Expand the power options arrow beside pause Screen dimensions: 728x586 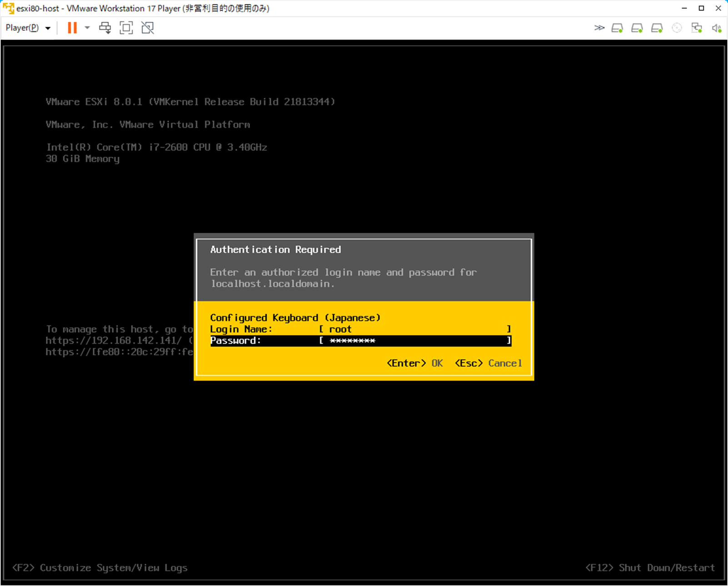[87, 28]
